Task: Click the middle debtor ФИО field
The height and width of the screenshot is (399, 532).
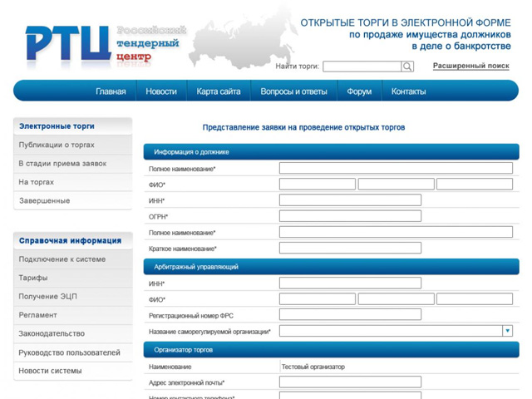Action: [396, 184]
